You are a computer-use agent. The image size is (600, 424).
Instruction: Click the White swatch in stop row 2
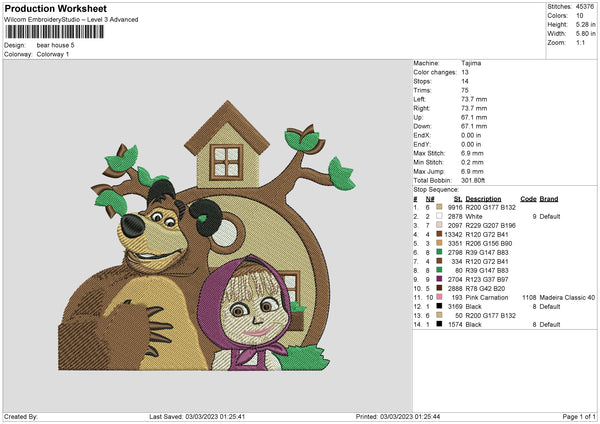click(439, 216)
